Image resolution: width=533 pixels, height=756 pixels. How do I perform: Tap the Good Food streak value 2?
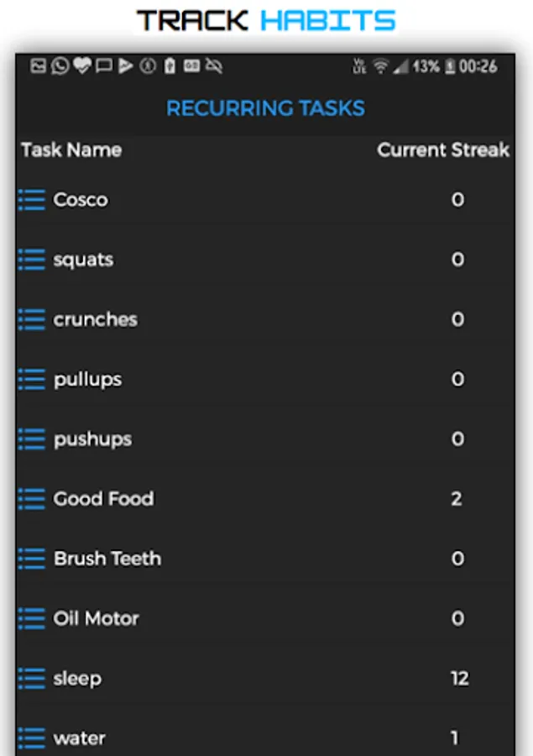tap(457, 499)
